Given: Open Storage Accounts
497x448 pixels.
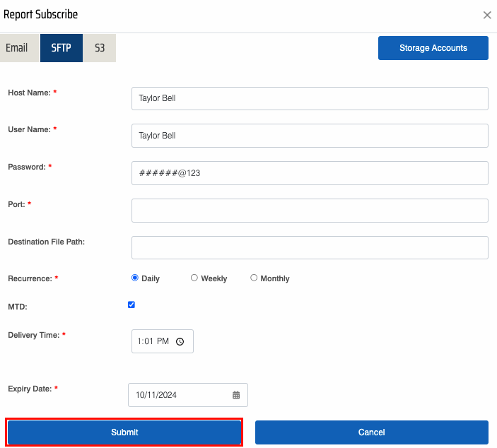Looking at the screenshot, I should click(x=433, y=48).
